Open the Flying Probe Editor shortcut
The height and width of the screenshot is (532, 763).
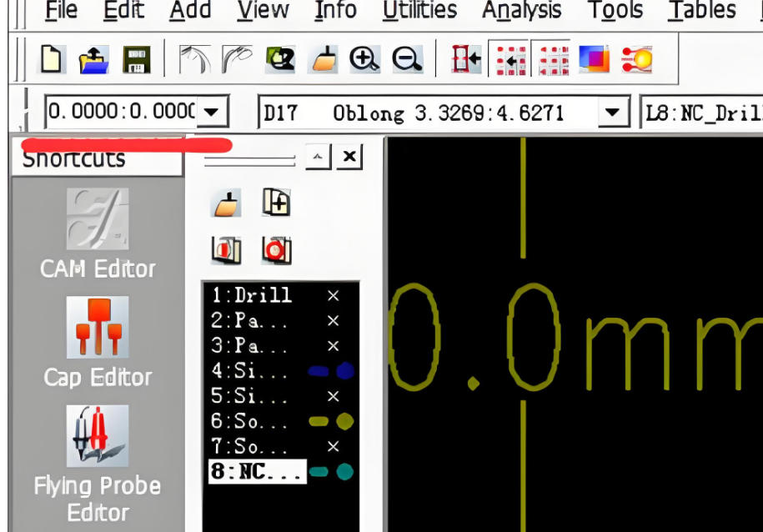pos(98,464)
